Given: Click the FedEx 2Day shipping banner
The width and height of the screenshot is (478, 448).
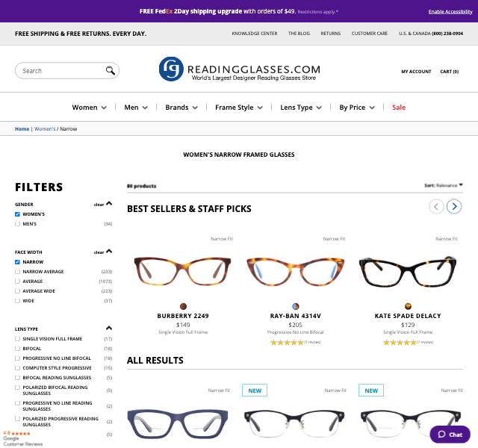Looking at the screenshot, I should (239, 11).
